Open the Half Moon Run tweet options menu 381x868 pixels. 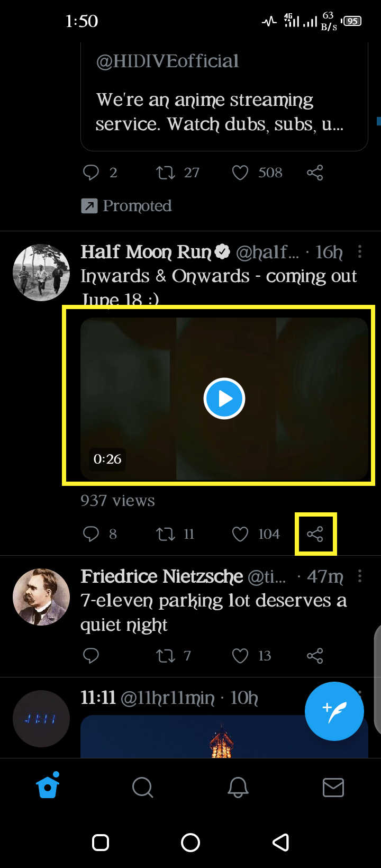360,252
